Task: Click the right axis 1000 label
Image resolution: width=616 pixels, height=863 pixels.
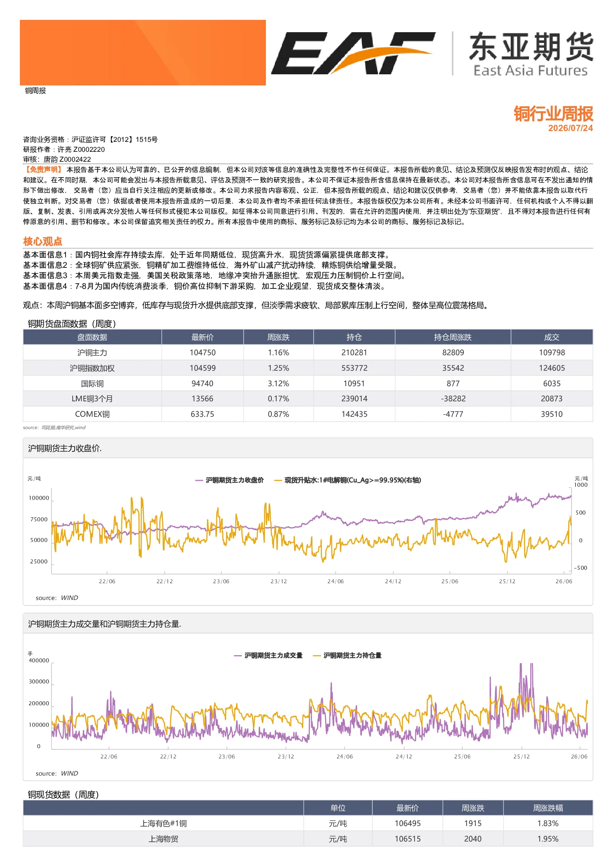Action: (x=581, y=485)
